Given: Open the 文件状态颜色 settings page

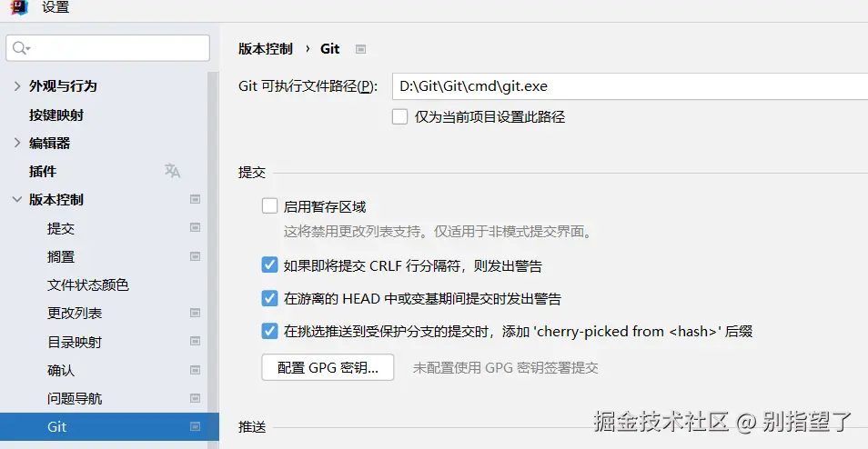Looking at the screenshot, I should (88, 284).
